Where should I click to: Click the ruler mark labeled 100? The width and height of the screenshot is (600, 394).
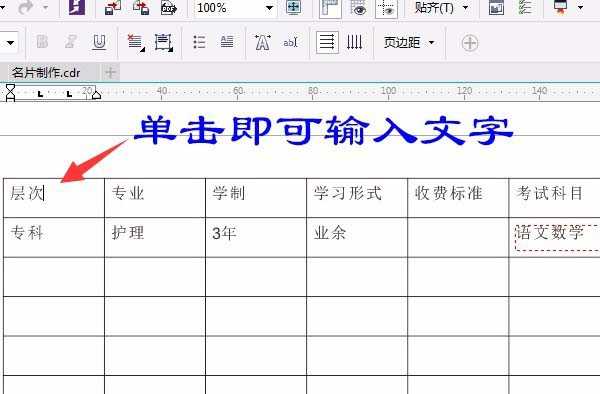tap(388, 91)
